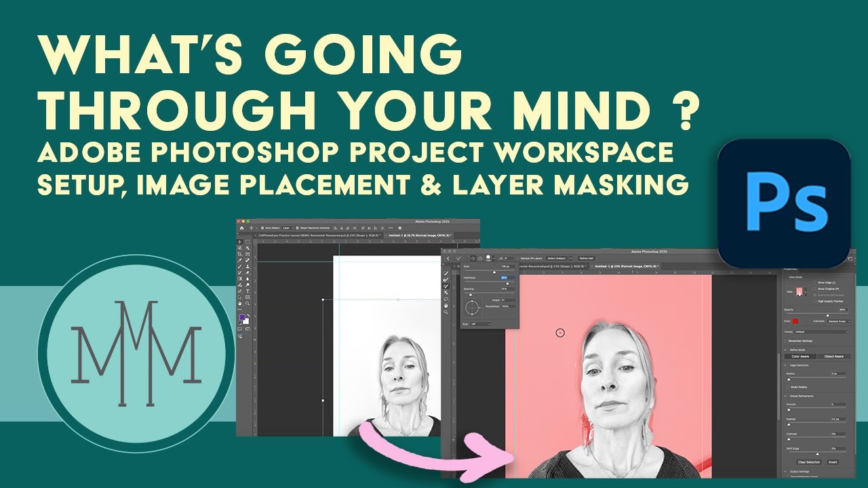
Task: Select the Brush tool in Select and Mask toolbar
Action: coord(446,286)
